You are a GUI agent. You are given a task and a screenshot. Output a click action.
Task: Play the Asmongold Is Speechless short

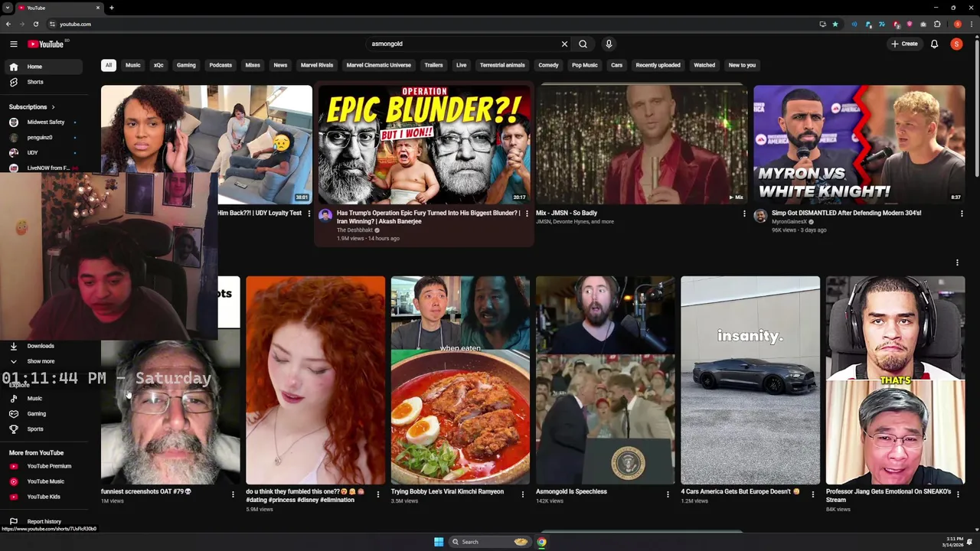pos(605,380)
